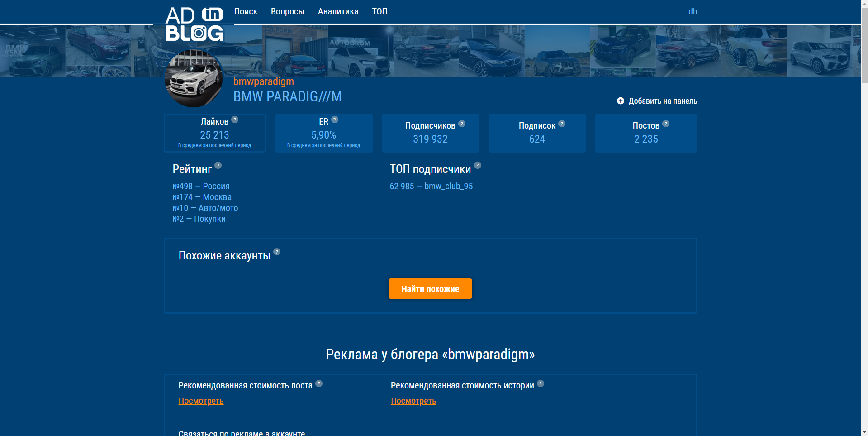Image resolution: width=868 pixels, height=436 pixels.
Task: Click Добавить на панель link
Action: [x=663, y=101]
